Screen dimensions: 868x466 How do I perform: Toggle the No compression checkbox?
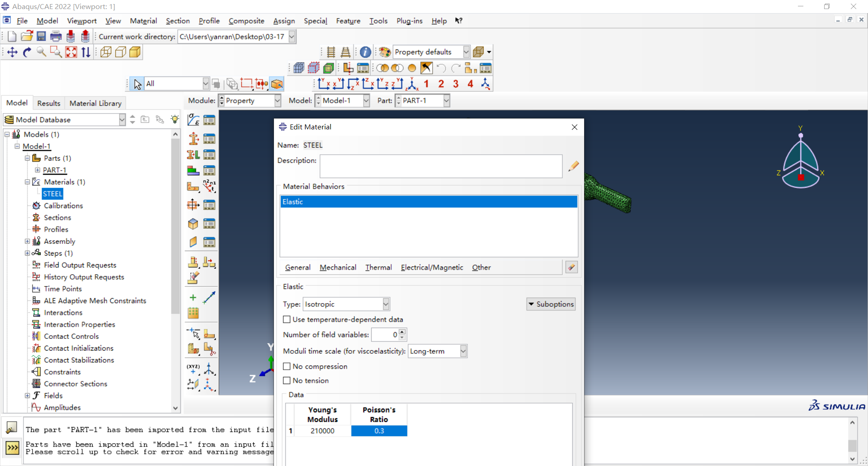pyautogui.click(x=287, y=366)
